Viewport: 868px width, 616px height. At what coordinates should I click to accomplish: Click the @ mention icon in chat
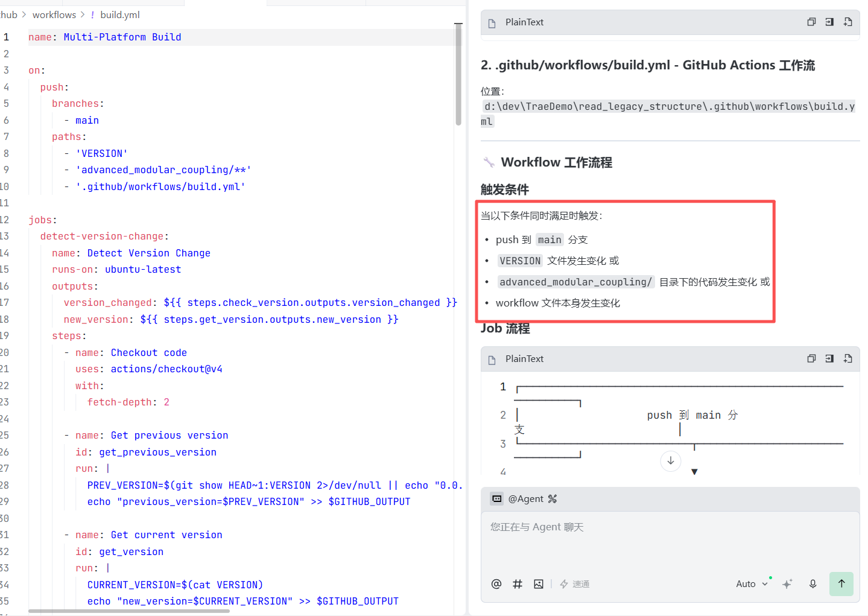pyautogui.click(x=496, y=583)
